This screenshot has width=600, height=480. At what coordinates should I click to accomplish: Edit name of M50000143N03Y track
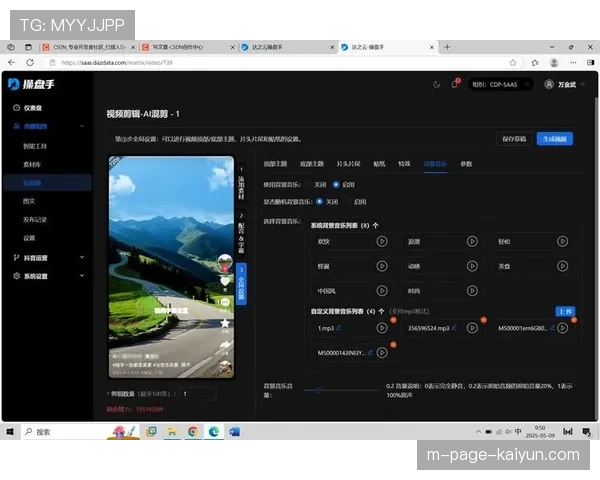coord(370,353)
